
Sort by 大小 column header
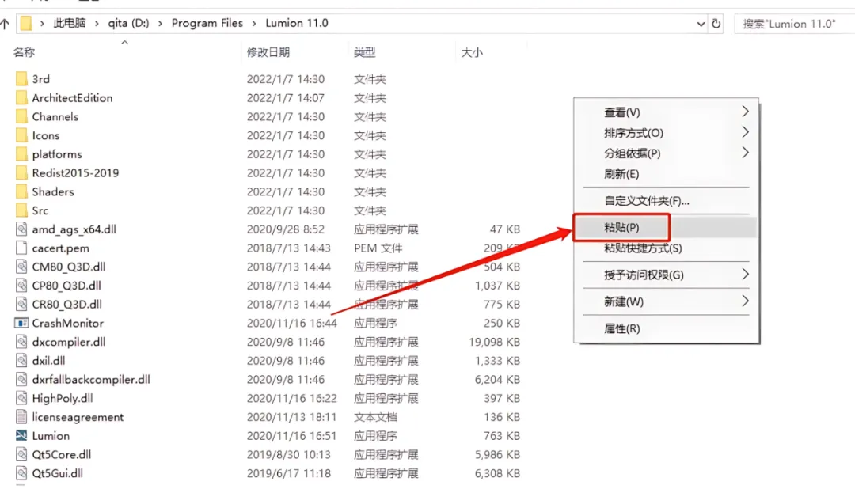(472, 52)
